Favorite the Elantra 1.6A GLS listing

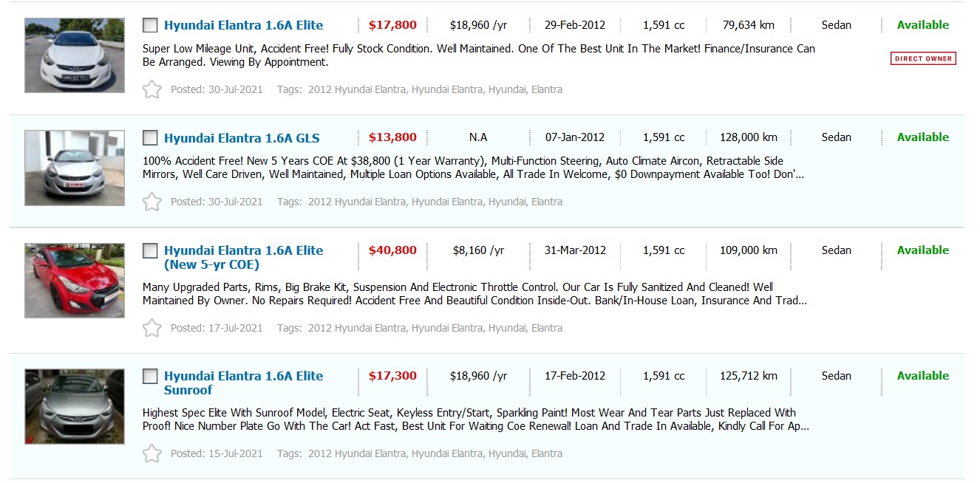(152, 202)
